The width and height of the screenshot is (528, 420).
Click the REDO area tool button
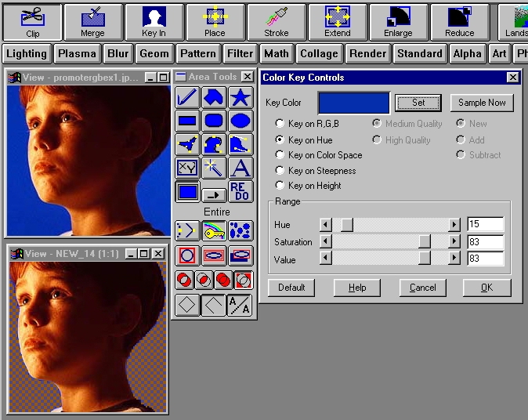240,191
